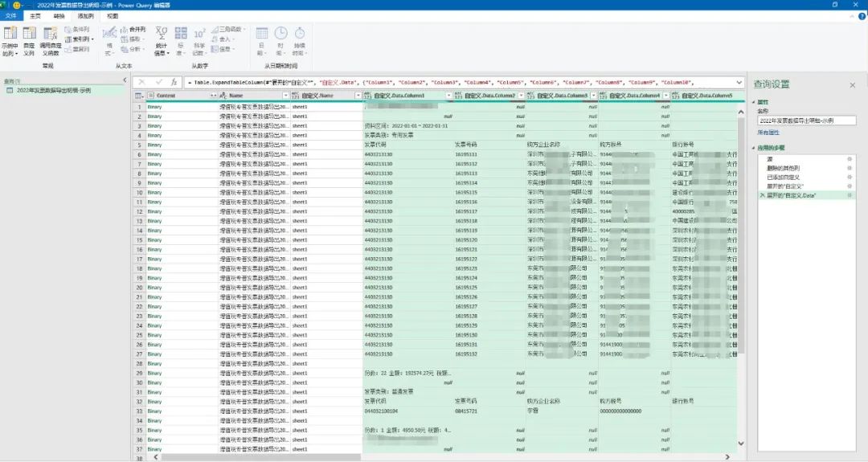The image size is (868, 462).
Task: Click gear icon for 删除的其他列 step
Action: click(850, 168)
